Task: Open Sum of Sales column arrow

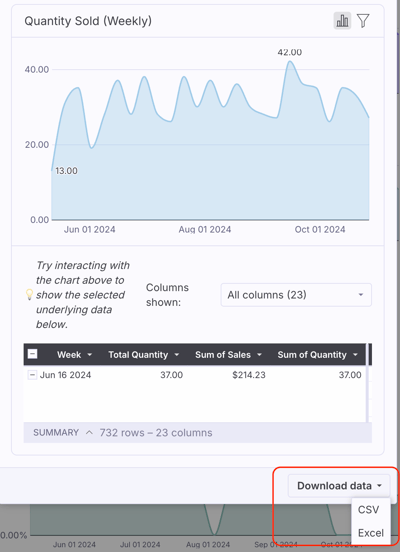Action: pos(260,355)
